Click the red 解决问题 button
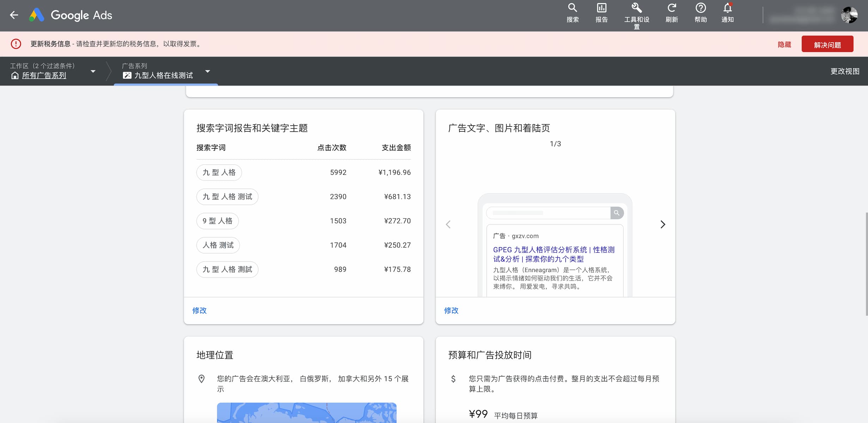Viewport: 868px width, 423px height. (827, 44)
